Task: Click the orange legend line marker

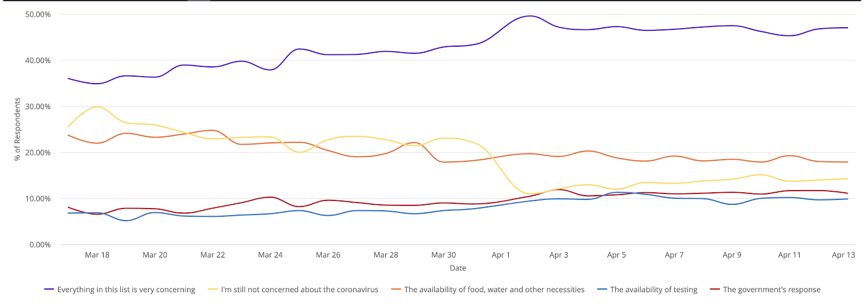Action: (397, 290)
